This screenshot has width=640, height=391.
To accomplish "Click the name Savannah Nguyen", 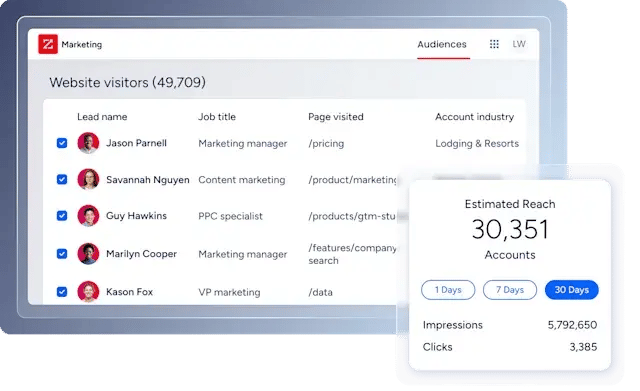I will [148, 180].
